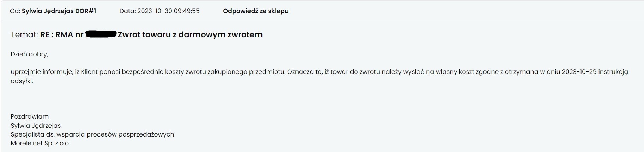
Task: Click the blacked-out RMA number
Action: coord(101,34)
